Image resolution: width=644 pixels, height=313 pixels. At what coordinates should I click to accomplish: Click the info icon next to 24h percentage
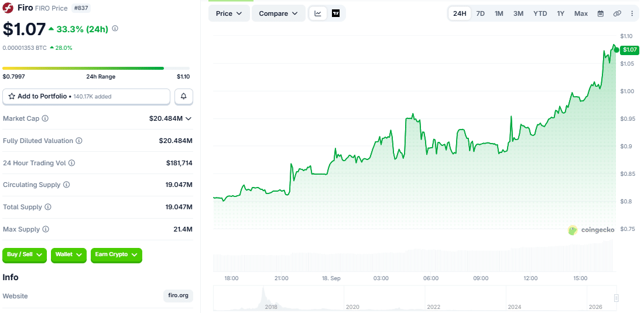pyautogui.click(x=115, y=29)
